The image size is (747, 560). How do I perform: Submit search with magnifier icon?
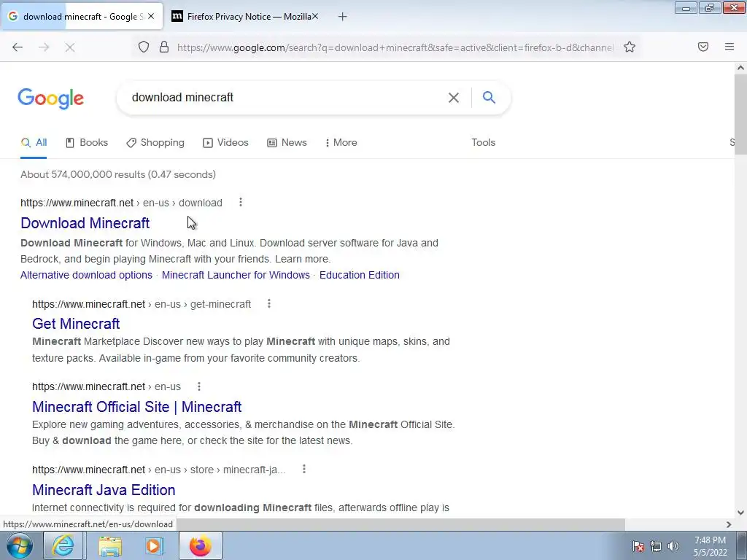pos(489,97)
